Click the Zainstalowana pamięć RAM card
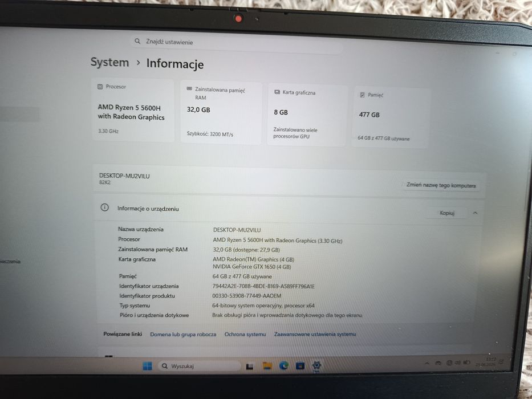The width and height of the screenshot is (532, 399). [x=221, y=113]
